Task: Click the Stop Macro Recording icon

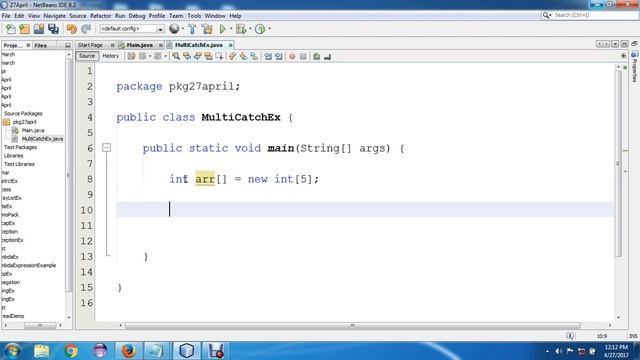Action: (303, 56)
